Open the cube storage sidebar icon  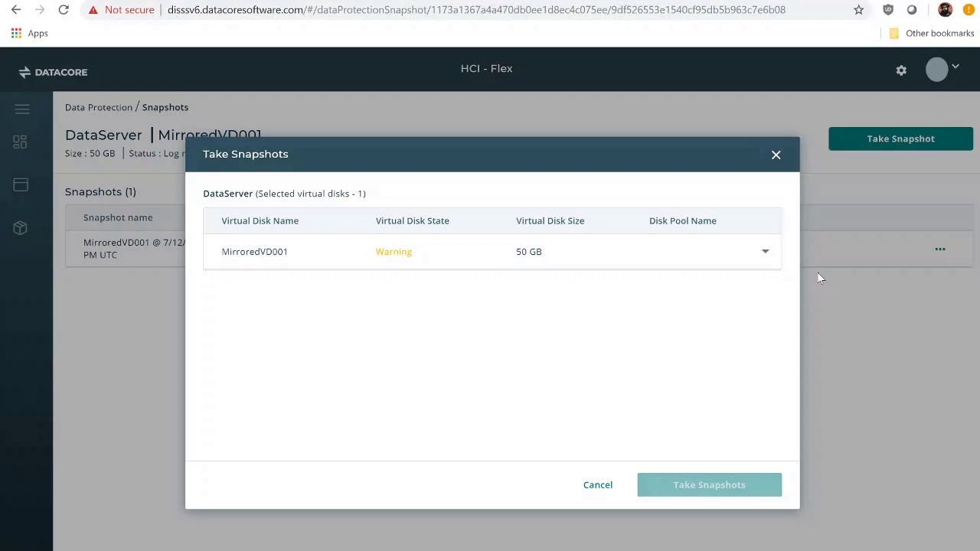point(21,228)
